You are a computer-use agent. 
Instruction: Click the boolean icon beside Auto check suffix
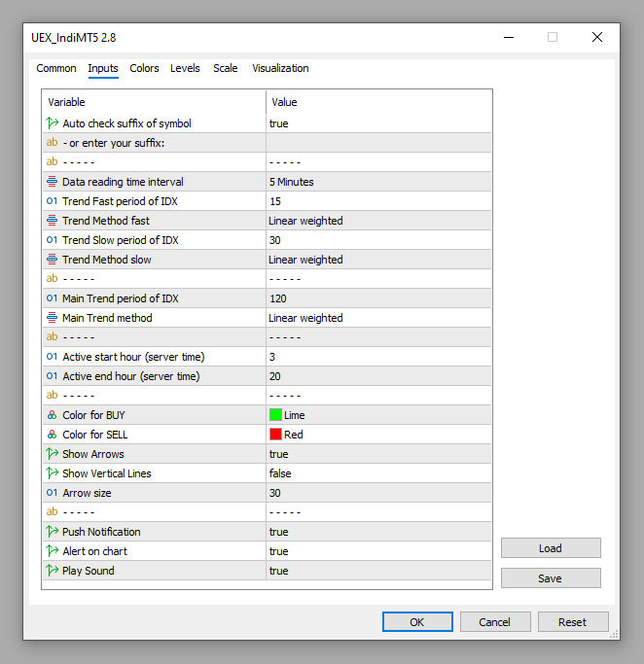53,123
